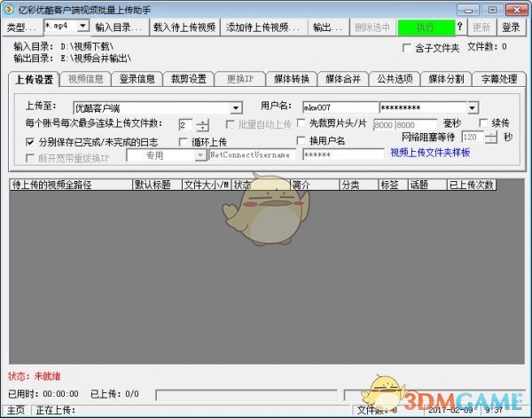Click 已上传: 0/0 counter text

114,394
